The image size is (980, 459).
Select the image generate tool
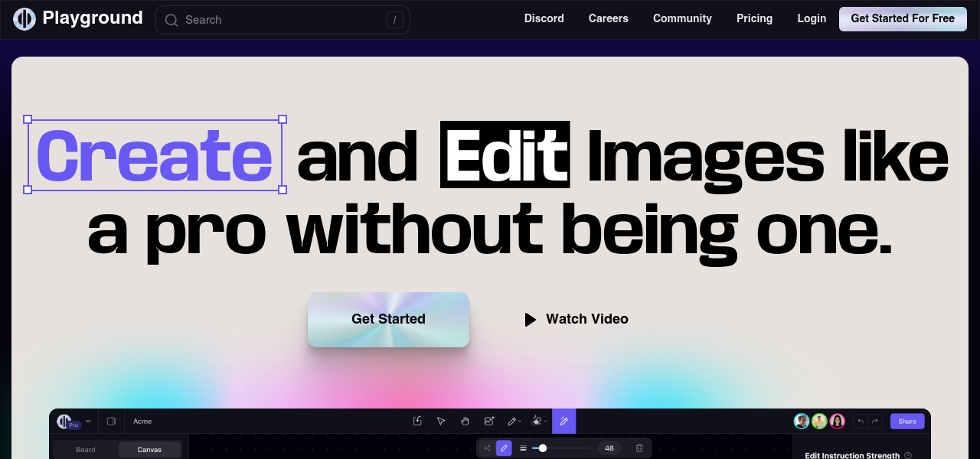(x=488, y=421)
